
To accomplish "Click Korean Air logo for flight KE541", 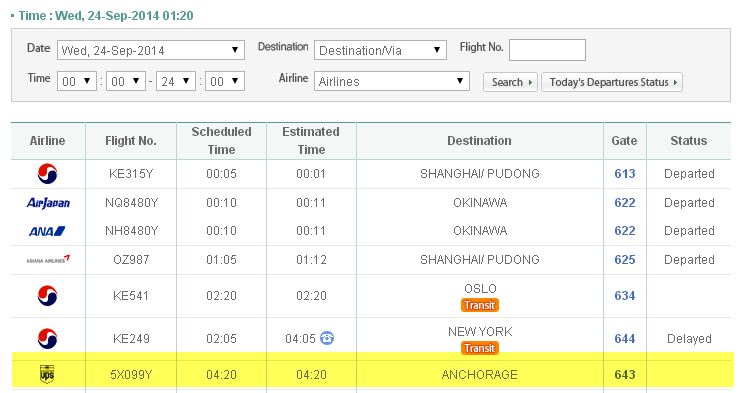I will (x=48, y=296).
